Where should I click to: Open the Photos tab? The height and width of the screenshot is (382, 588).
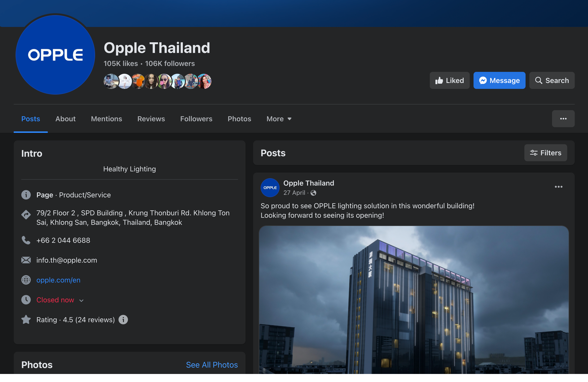(x=239, y=119)
